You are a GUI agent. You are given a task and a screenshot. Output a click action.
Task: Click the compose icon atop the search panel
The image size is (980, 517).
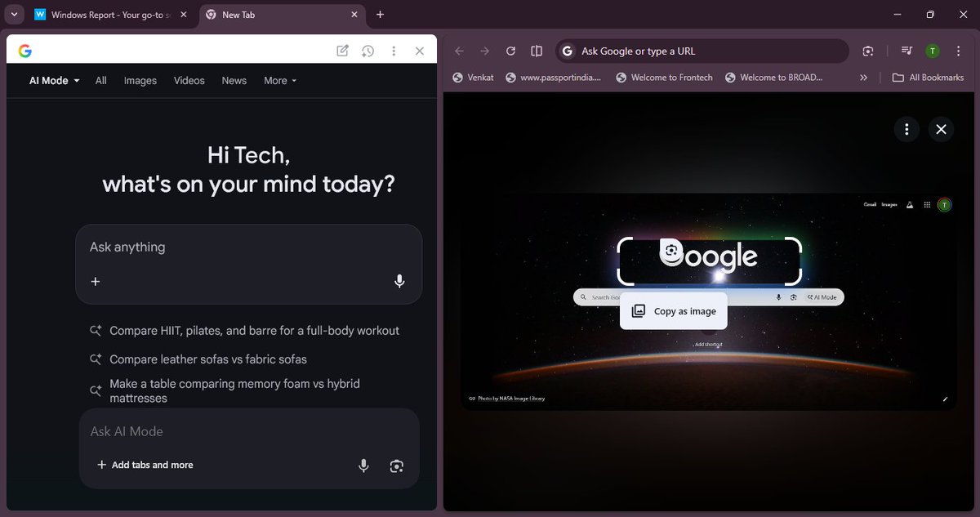342,50
